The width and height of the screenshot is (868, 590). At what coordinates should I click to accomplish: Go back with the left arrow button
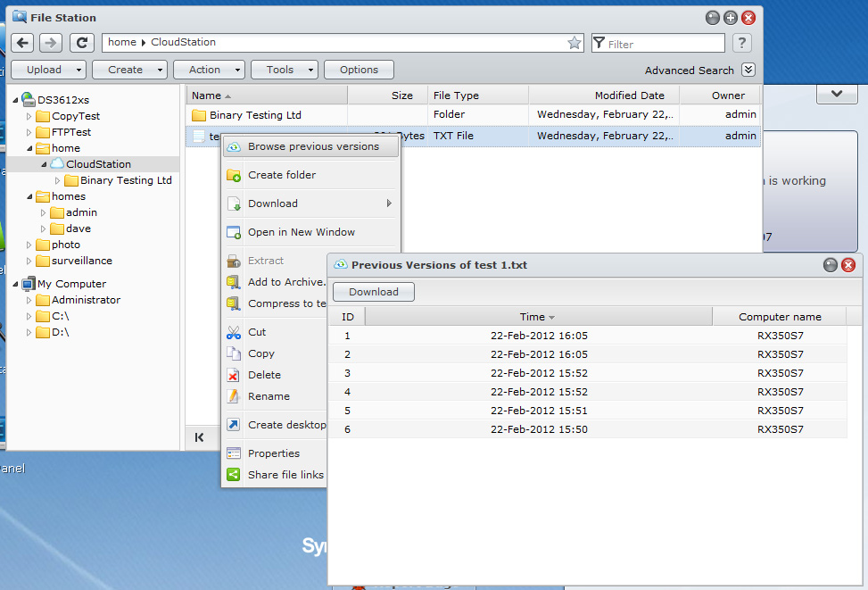point(22,43)
